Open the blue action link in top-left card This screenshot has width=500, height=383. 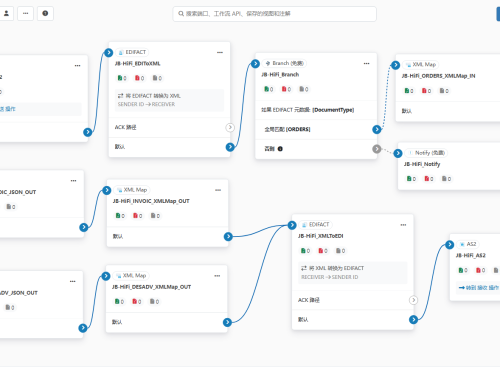pyautogui.click(x=8, y=109)
